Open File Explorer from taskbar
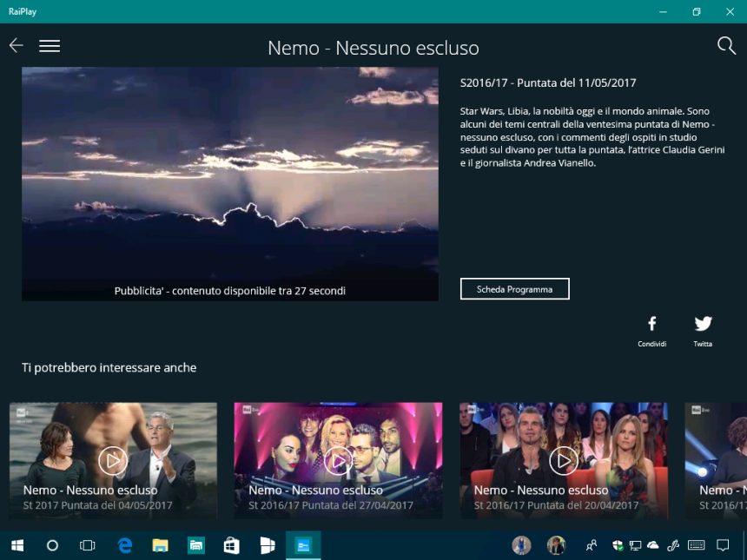 coord(160,545)
